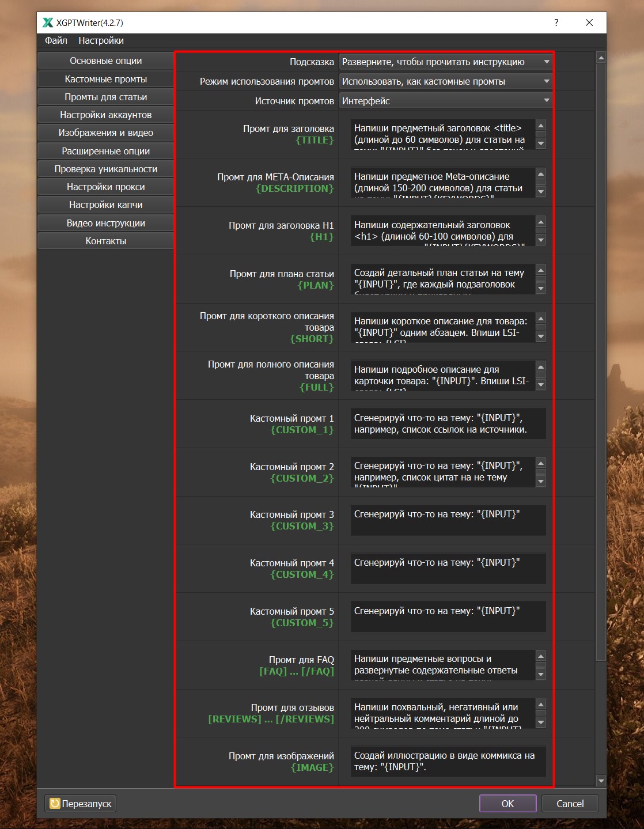The width and height of the screenshot is (644, 829).
Task: Open Видео инструкции section
Action: [105, 223]
